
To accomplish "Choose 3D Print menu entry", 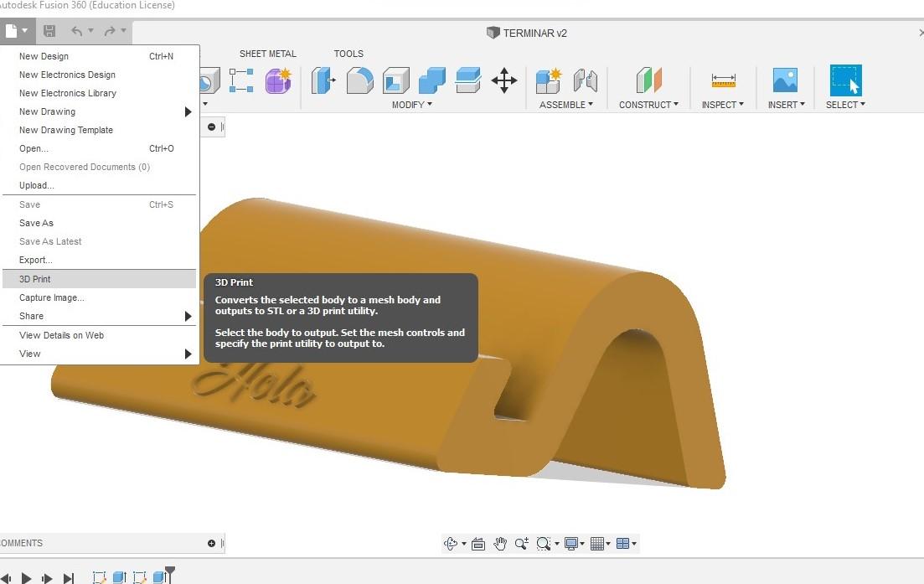I will click(x=99, y=279).
